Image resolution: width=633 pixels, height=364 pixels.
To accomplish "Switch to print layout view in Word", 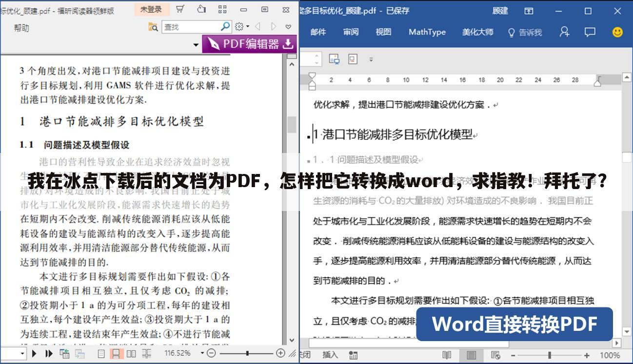I will tap(471, 355).
